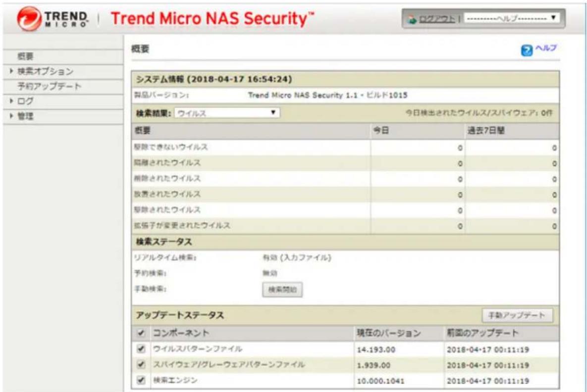Click 放置されたウイルス row label
Screen dimensions: 587x392
167,194
